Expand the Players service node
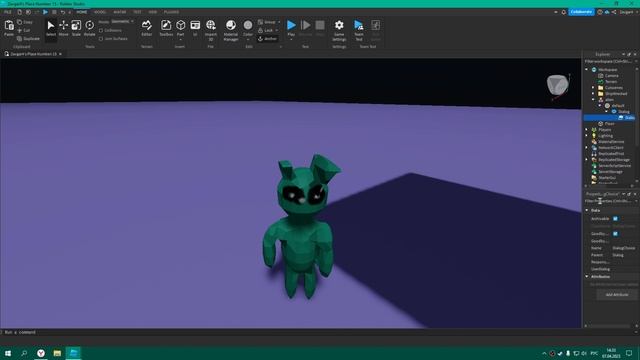Viewport: 640px width, 360px height. (x=587, y=130)
